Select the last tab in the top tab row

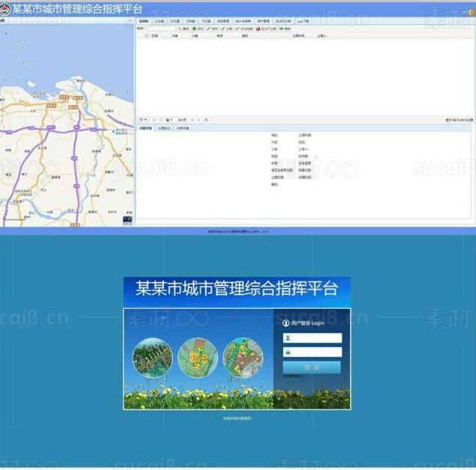[x=303, y=21]
